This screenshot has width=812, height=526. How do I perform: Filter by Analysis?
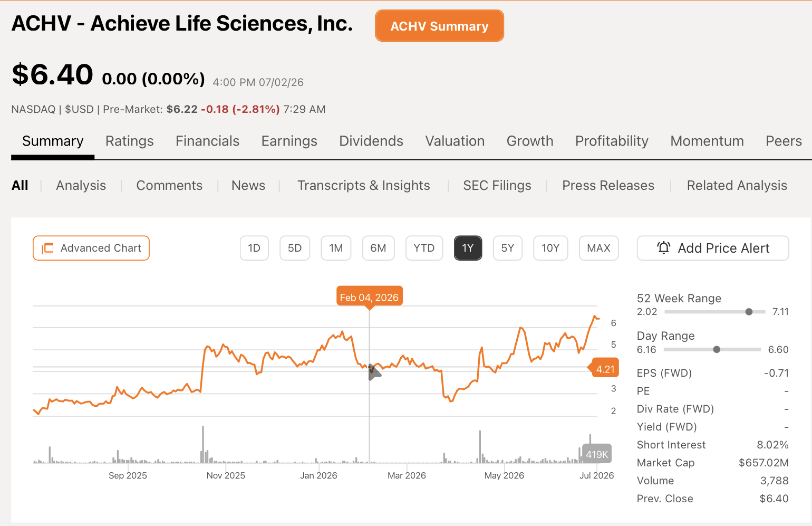coord(81,186)
